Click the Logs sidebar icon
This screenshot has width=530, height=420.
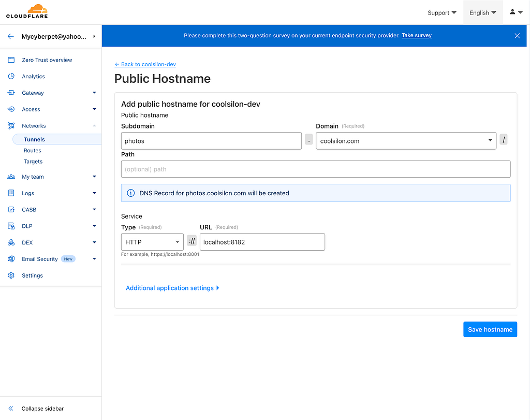point(11,193)
